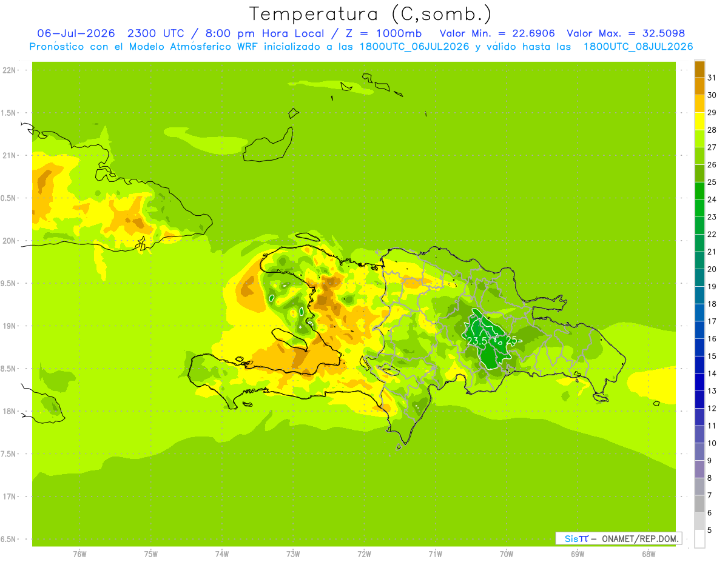The height and width of the screenshot is (562, 728).
Task: Click the '18N' latitude axis label
Action: click(x=8, y=412)
